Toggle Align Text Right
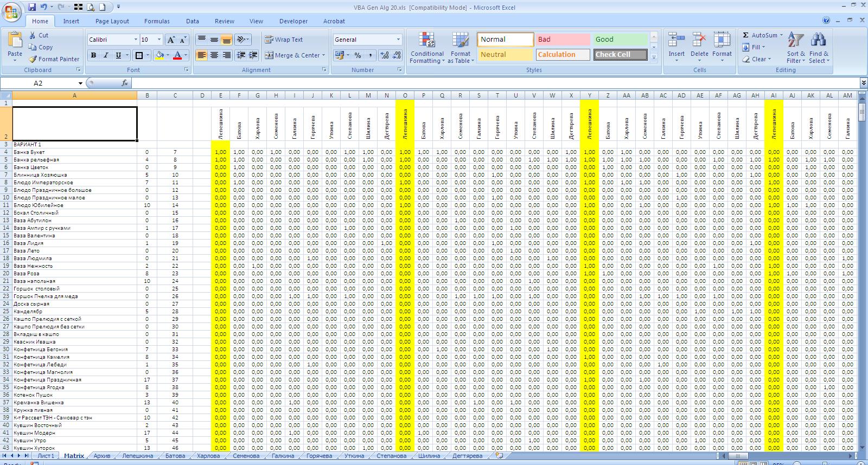 (227, 55)
